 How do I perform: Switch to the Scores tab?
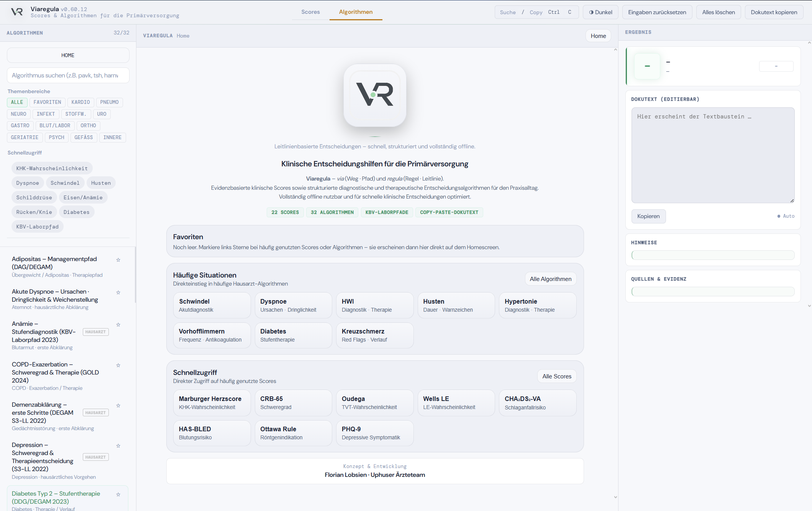pos(310,12)
